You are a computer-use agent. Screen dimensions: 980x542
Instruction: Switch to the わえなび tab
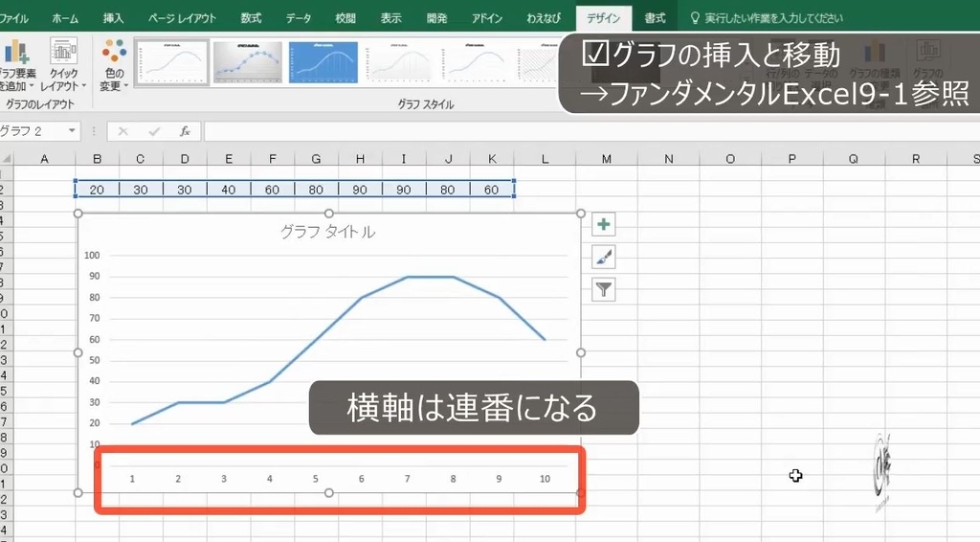point(544,18)
